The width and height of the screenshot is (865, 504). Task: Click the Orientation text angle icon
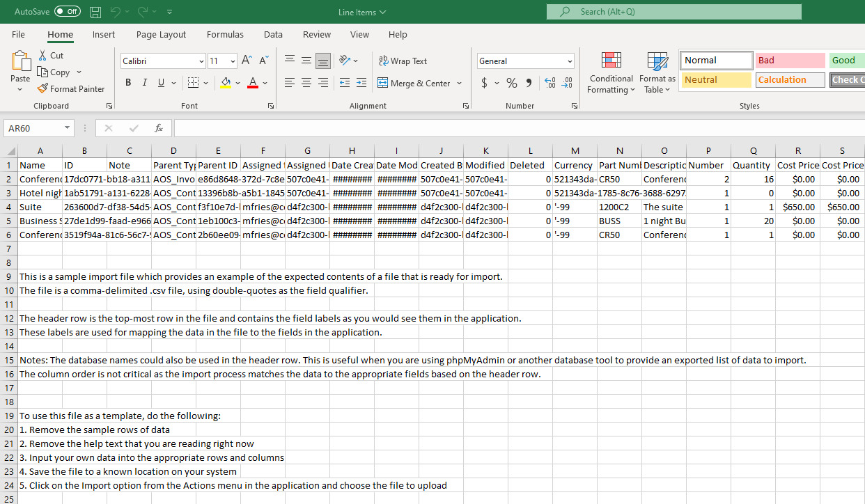(344, 61)
